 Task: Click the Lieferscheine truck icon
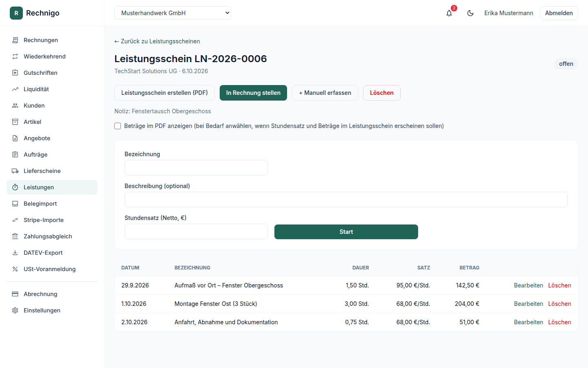point(15,171)
